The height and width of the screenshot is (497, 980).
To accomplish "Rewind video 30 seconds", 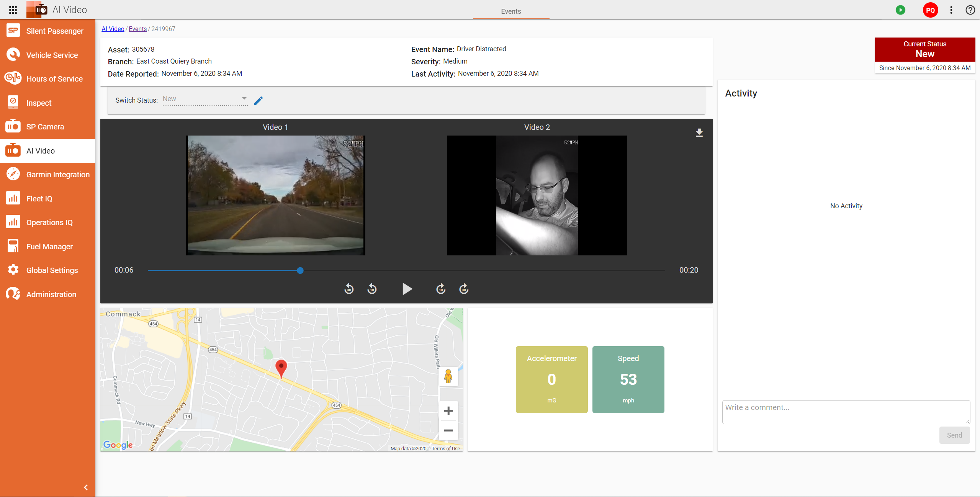I will tap(349, 289).
